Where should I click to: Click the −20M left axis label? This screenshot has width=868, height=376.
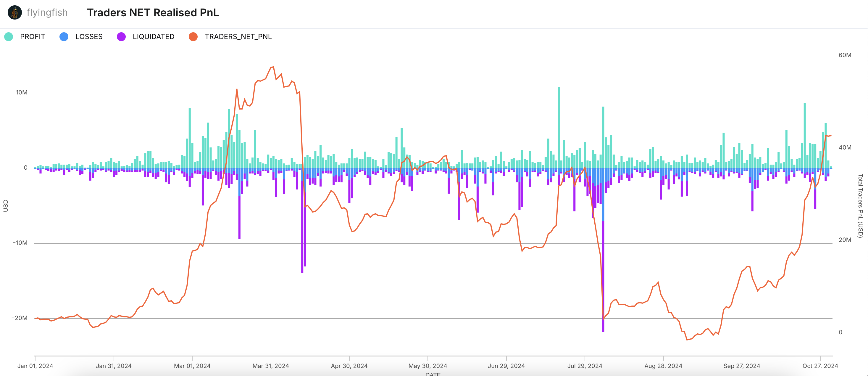[20, 318]
